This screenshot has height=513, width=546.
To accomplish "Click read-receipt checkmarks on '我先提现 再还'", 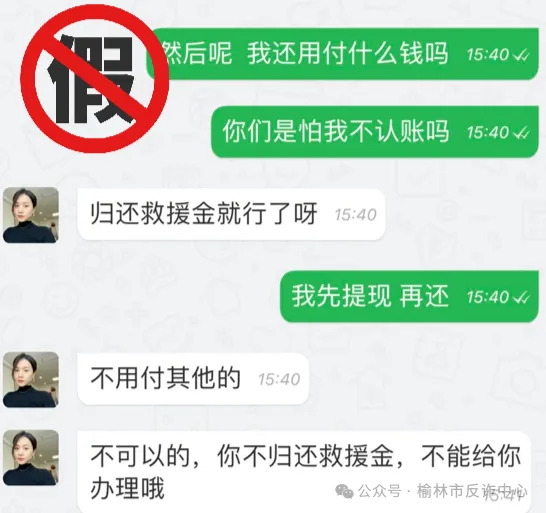I will tap(522, 297).
